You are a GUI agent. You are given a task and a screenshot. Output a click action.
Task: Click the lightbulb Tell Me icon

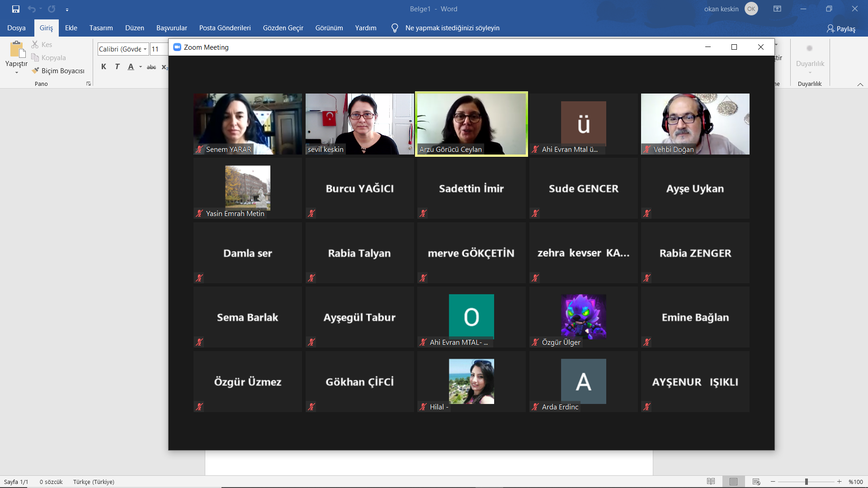click(x=395, y=28)
